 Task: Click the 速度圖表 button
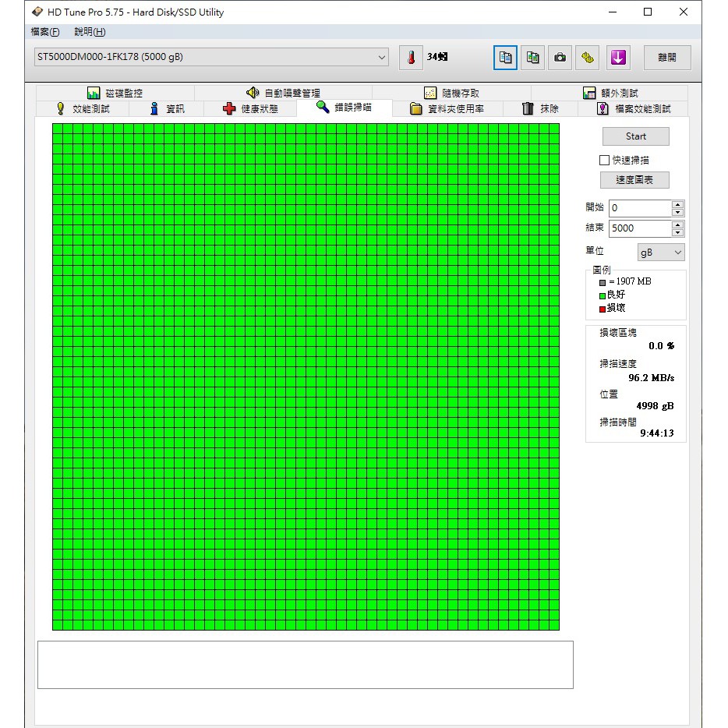pos(635,180)
